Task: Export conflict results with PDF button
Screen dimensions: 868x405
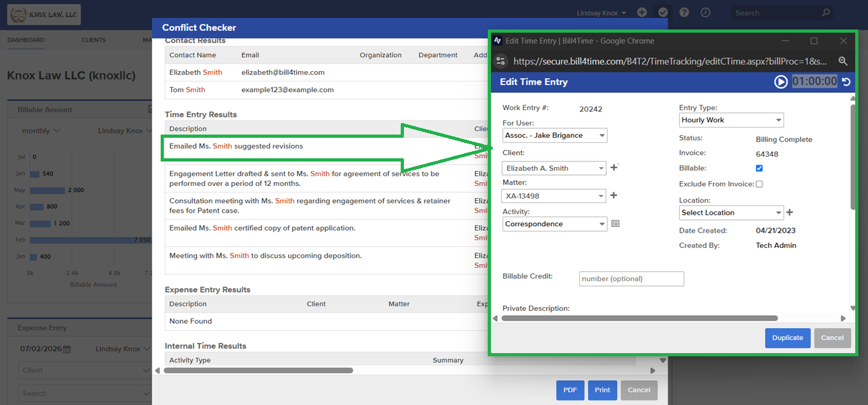Action: coord(570,390)
